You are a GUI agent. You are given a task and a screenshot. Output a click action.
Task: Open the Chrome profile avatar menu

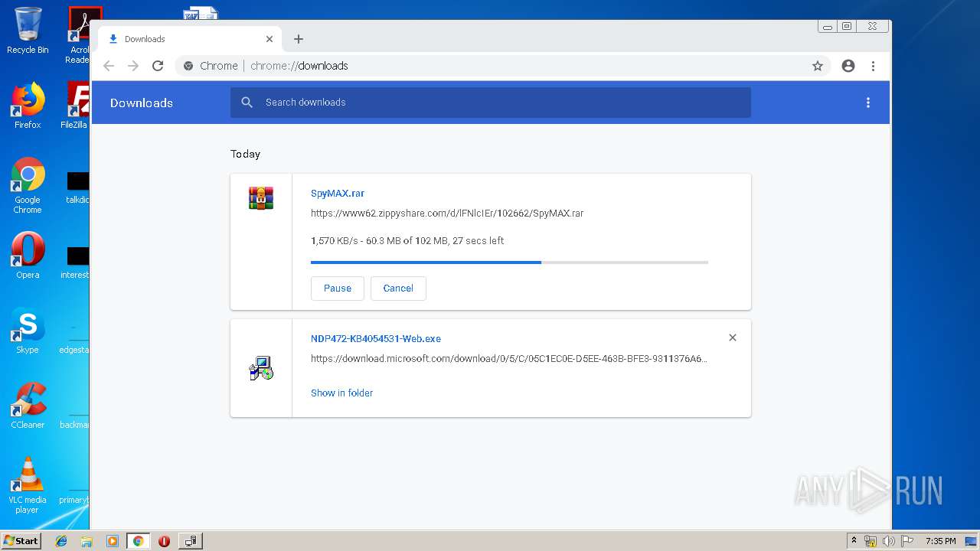(x=848, y=66)
